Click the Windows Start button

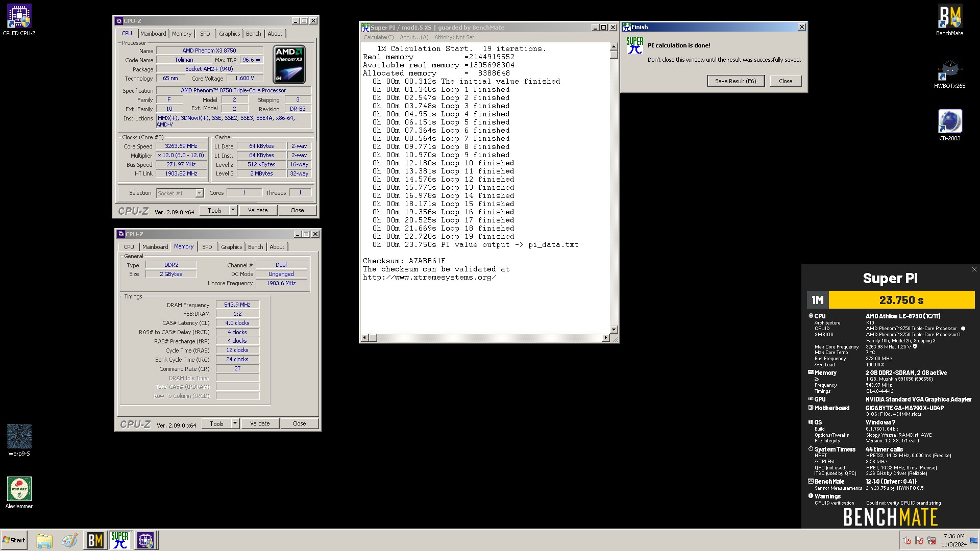(14, 540)
